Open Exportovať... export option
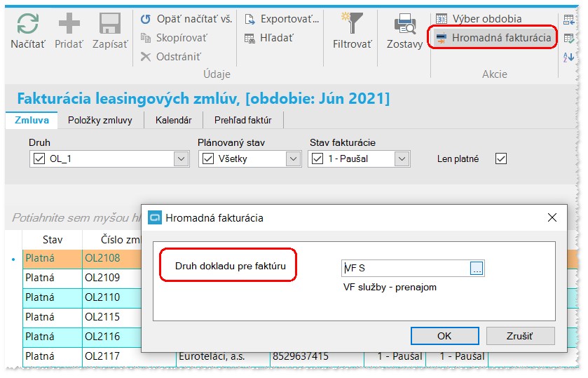Screen dimensions: 588x378 (282, 19)
